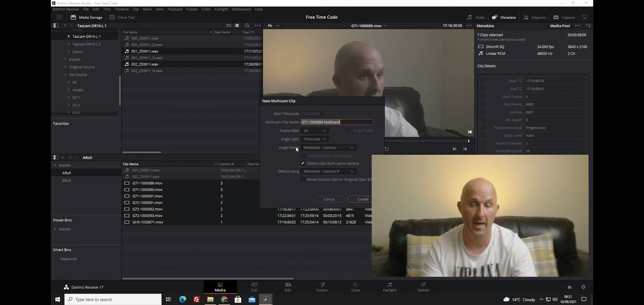
Task: Go to Color page
Action: click(x=356, y=287)
